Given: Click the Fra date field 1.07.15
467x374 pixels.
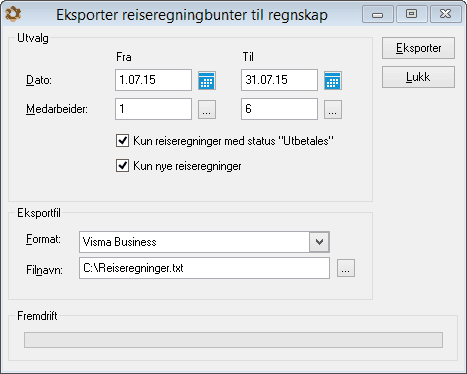Looking at the screenshot, I should 153,80.
